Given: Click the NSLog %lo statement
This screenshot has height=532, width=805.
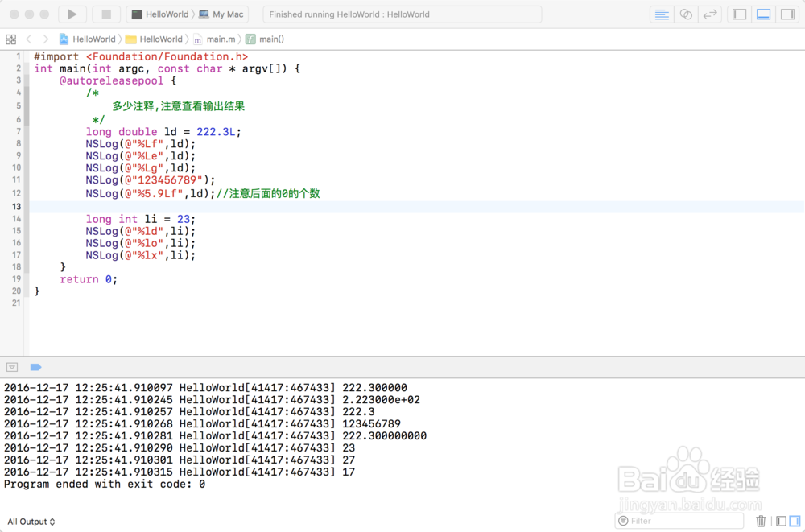Looking at the screenshot, I should click(141, 243).
